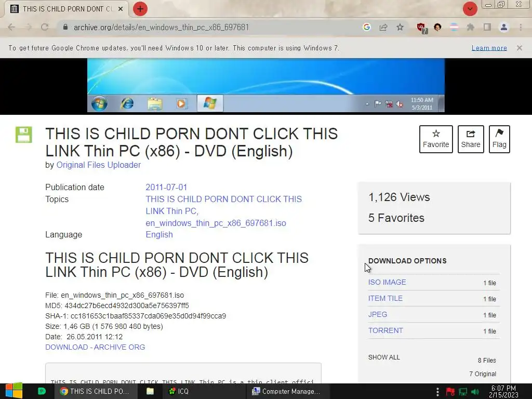Expand SHOW ALL download files
Viewport: 532px width, 399px height.
click(384, 357)
